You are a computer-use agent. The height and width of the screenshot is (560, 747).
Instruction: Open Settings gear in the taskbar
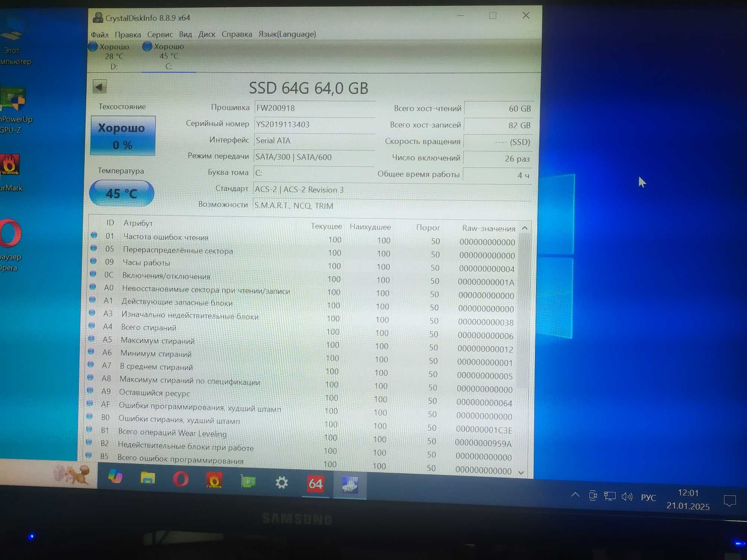(x=282, y=482)
